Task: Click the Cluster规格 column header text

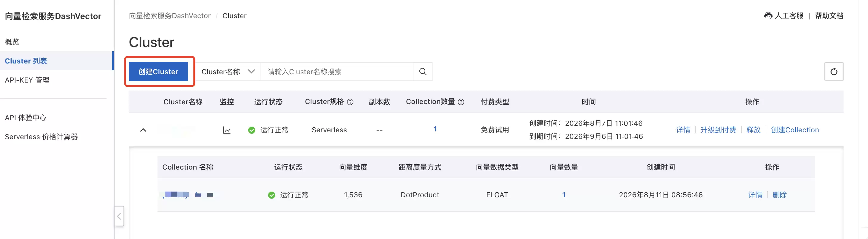Action: 325,102
